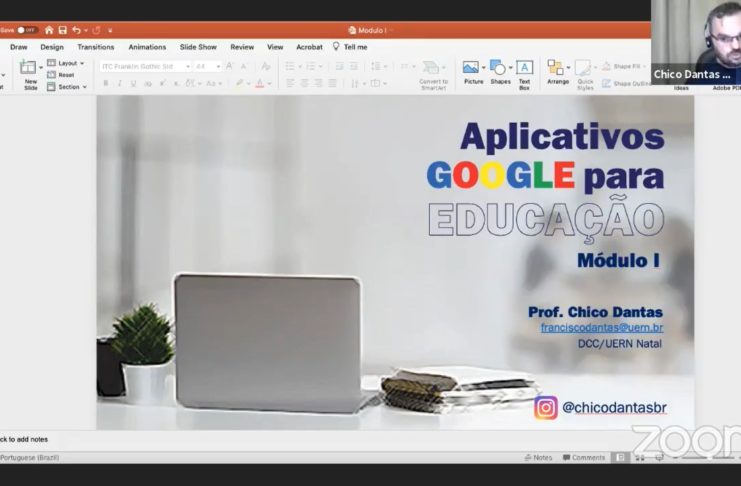This screenshot has width=741, height=486.
Task: Click the franciscodantas@uern.br link on slide
Action: point(602,327)
